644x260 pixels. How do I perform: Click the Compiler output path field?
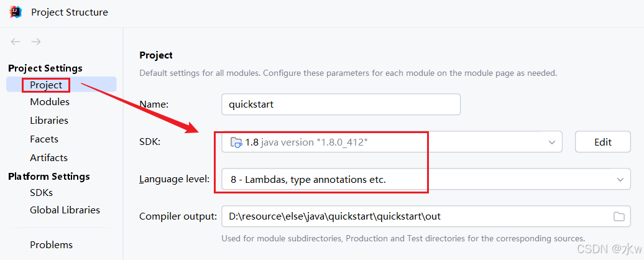coord(426,216)
